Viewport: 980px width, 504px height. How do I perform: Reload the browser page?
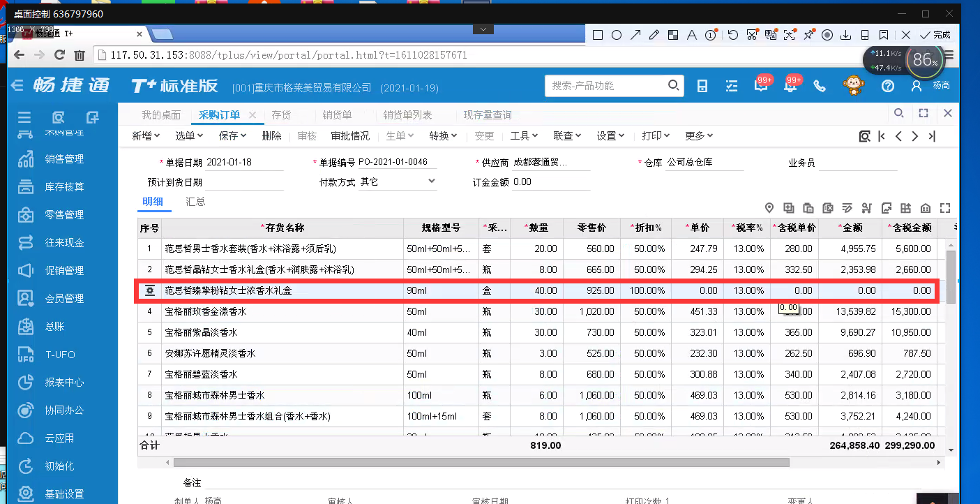coord(60,54)
